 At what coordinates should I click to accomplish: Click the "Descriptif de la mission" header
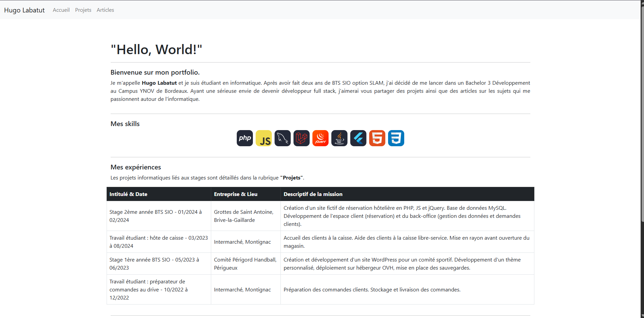click(x=313, y=194)
